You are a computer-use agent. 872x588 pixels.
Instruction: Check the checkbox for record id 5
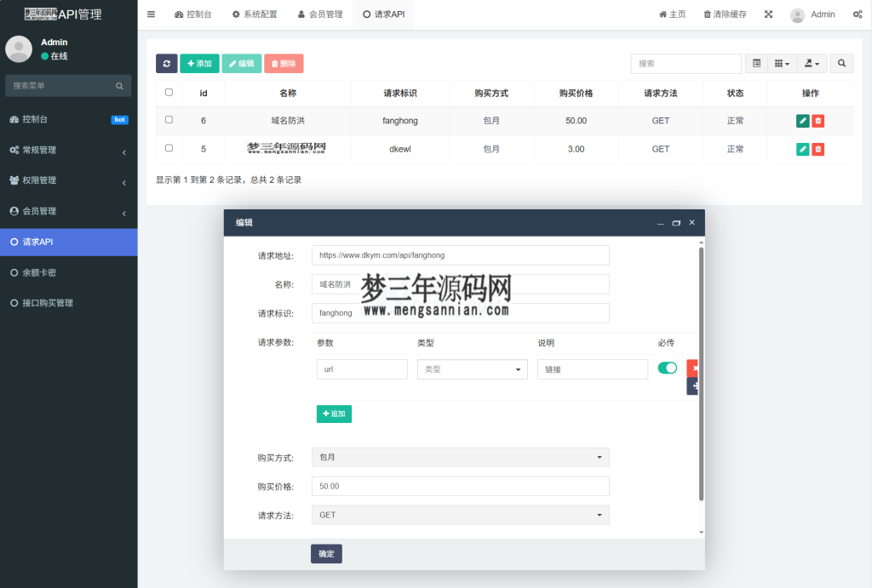[167, 149]
